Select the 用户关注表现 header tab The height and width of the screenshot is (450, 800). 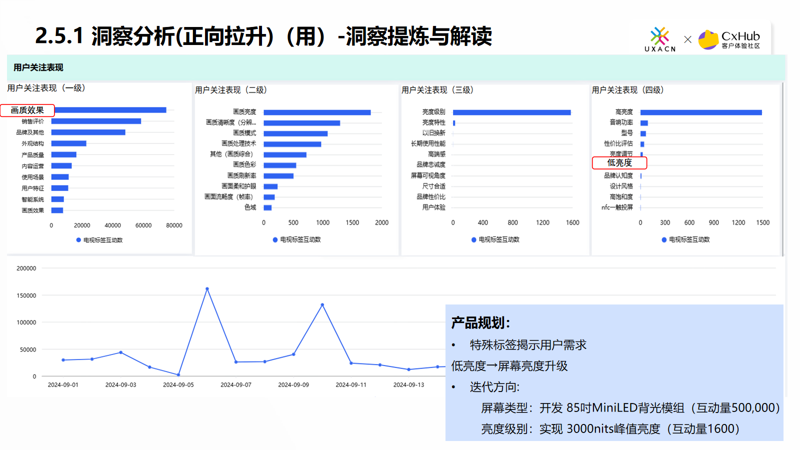(38, 68)
